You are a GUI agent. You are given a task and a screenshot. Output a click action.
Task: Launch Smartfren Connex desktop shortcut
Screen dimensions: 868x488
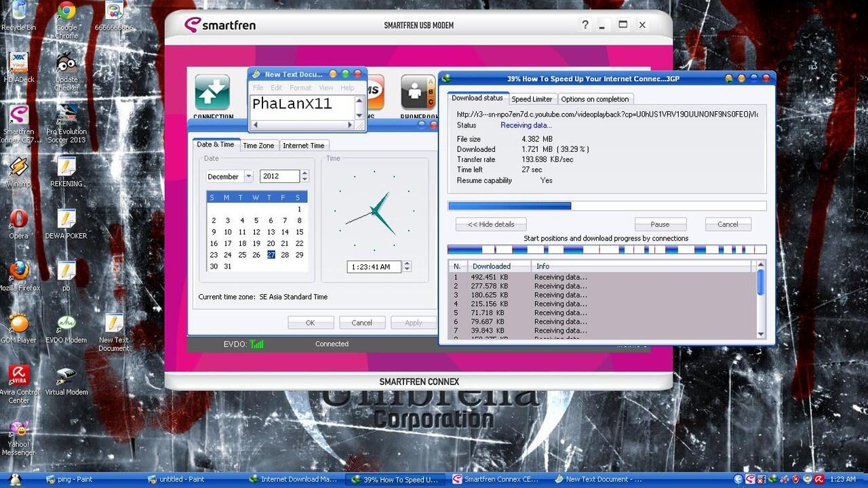(19, 123)
